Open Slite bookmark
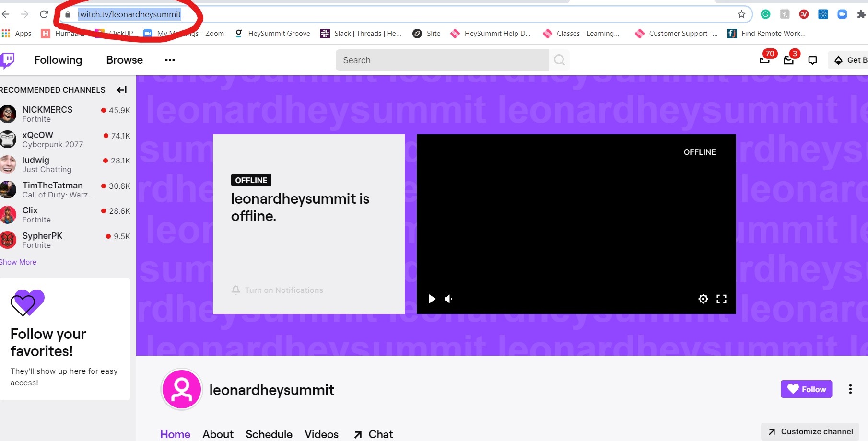Viewport: 868px width, 441px height. [x=426, y=33]
